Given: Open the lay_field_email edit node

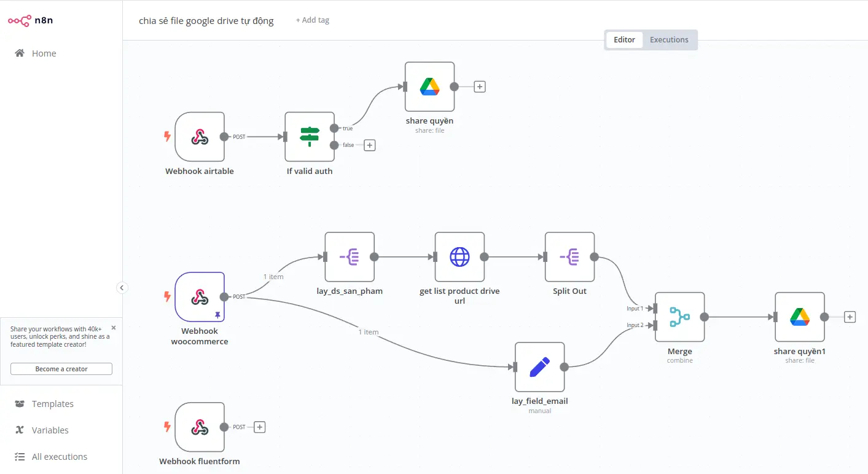Looking at the screenshot, I should (x=539, y=367).
